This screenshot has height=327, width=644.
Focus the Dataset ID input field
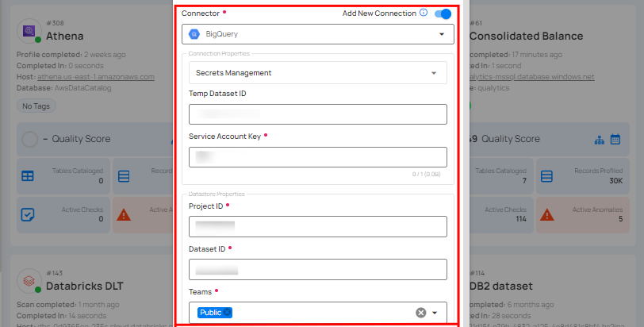[x=318, y=270]
